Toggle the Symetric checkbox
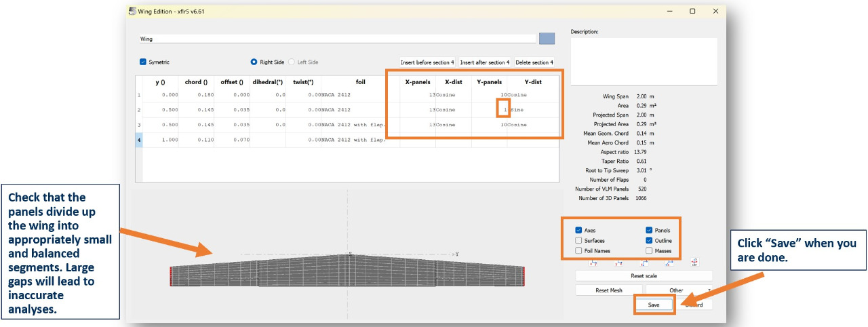Image resolution: width=868 pixels, height=327 pixels. (x=143, y=62)
